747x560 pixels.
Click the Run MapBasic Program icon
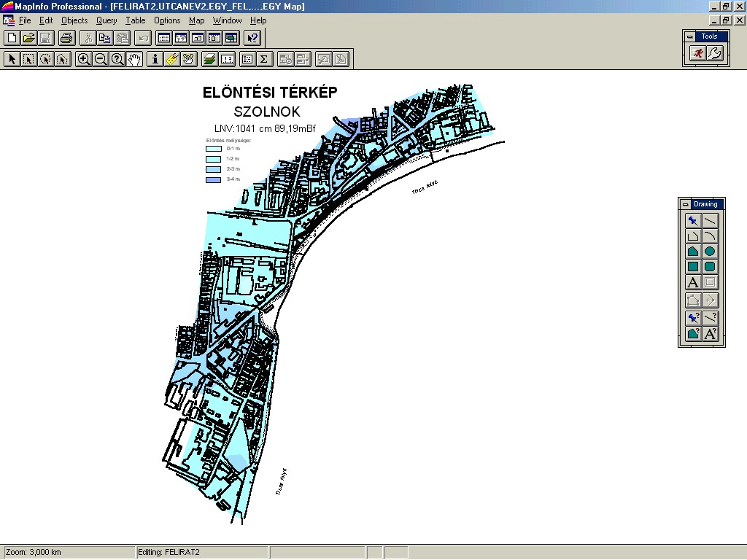point(698,52)
